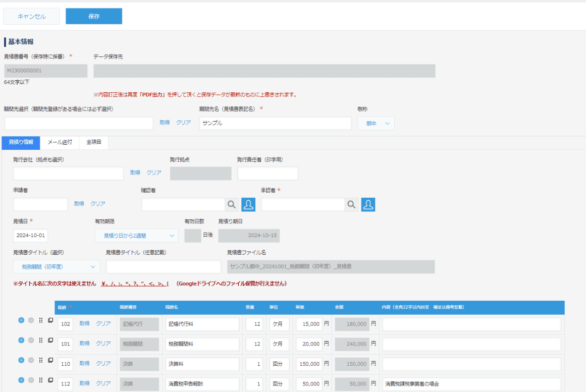This screenshot has height=392, width=586.
Task: Click 取得 next to 顧問先選択 field
Action: point(165,123)
